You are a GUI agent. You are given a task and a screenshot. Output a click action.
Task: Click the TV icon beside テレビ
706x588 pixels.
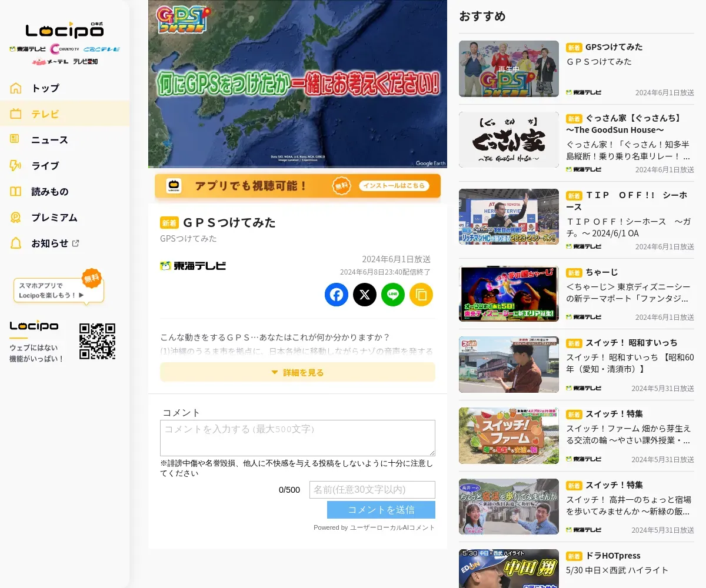(16, 114)
